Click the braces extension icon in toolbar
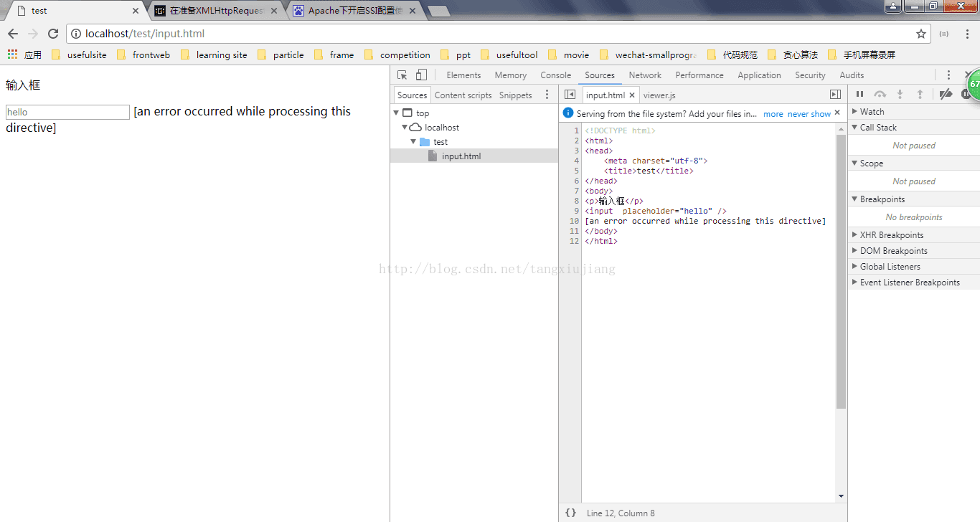This screenshot has width=980, height=522. (944, 34)
